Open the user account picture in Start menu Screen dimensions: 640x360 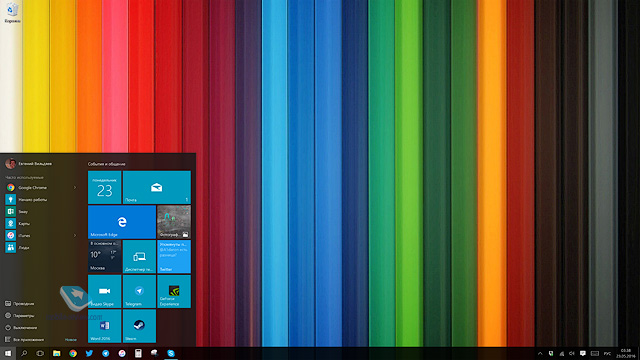[x=10, y=164]
